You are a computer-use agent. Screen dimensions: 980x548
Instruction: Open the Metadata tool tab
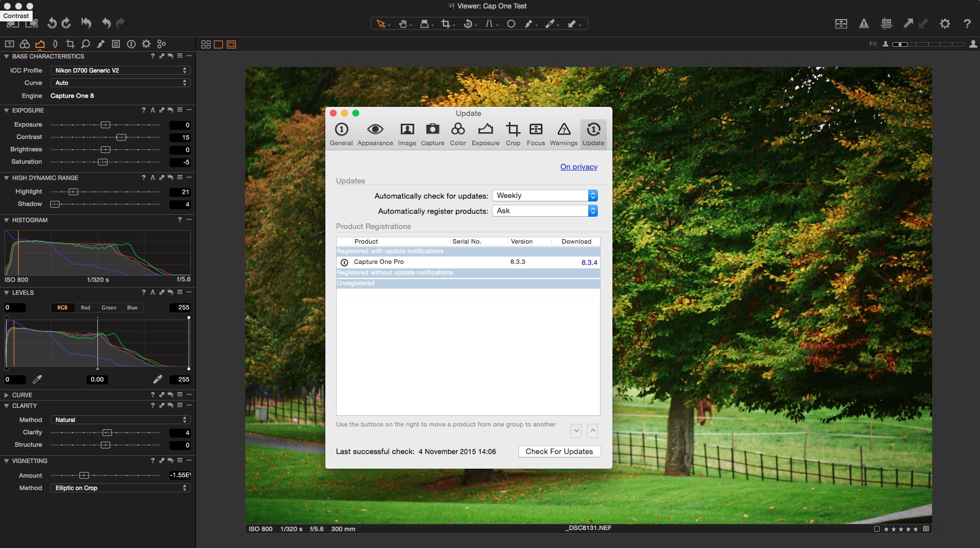[x=116, y=43]
